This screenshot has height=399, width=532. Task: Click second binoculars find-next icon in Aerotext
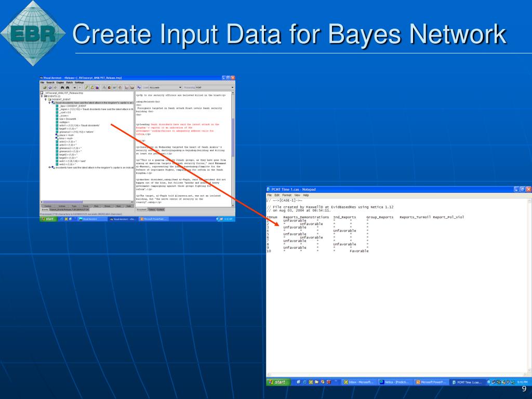coord(68,87)
